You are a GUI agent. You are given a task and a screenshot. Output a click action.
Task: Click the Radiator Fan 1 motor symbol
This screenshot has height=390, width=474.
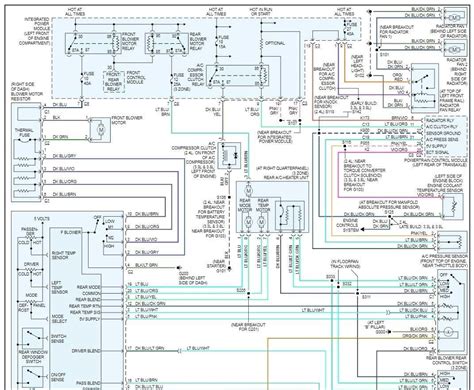pyautogui.click(x=455, y=18)
